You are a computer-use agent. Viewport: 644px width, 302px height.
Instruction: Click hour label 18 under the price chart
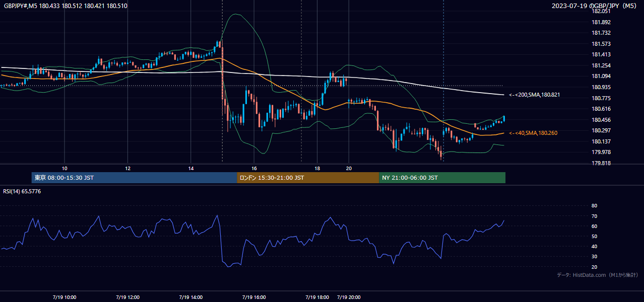(317, 168)
